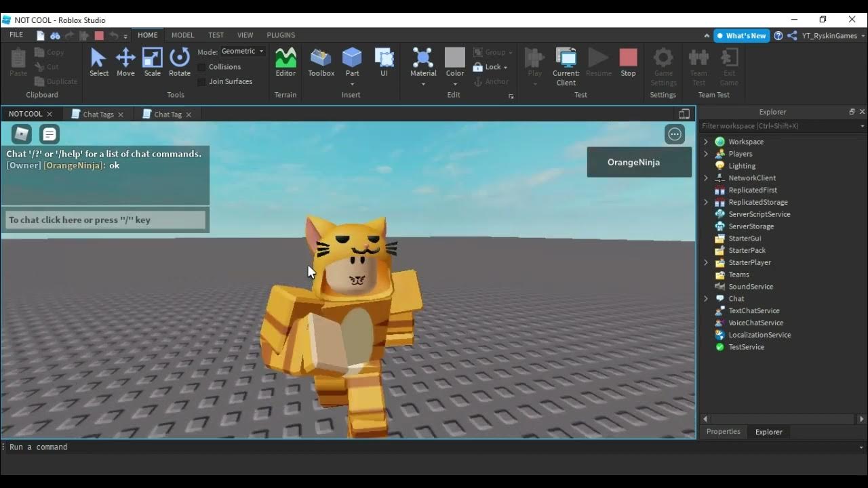Select TestService in Explorer
The image size is (868, 488).
point(746,347)
